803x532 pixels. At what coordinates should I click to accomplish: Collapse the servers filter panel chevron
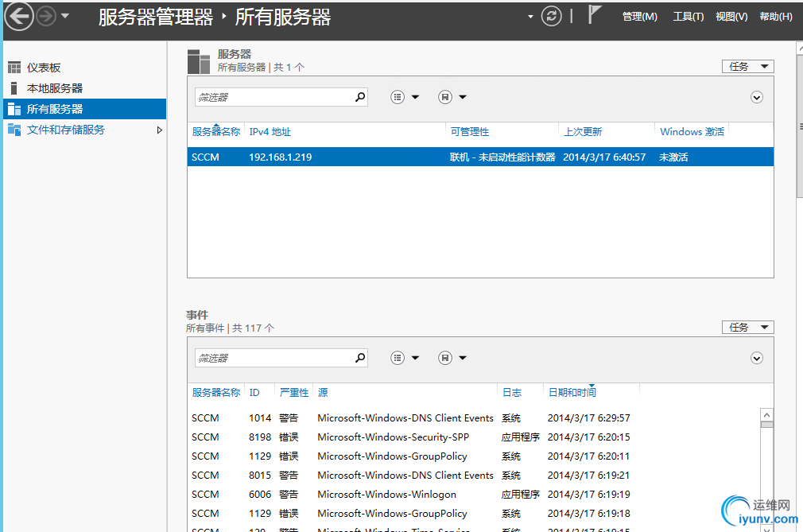point(757,97)
